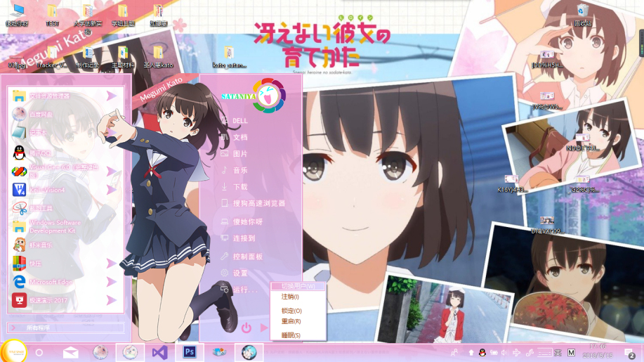The image size is (644, 362).
Task: Open 设置 settings in the start menu
Action: 235,273
